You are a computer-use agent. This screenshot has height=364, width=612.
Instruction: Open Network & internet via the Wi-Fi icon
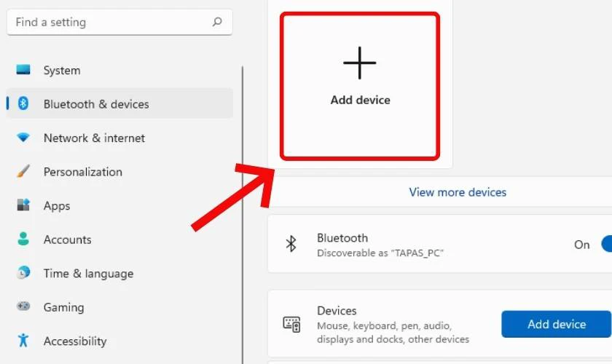pos(23,138)
